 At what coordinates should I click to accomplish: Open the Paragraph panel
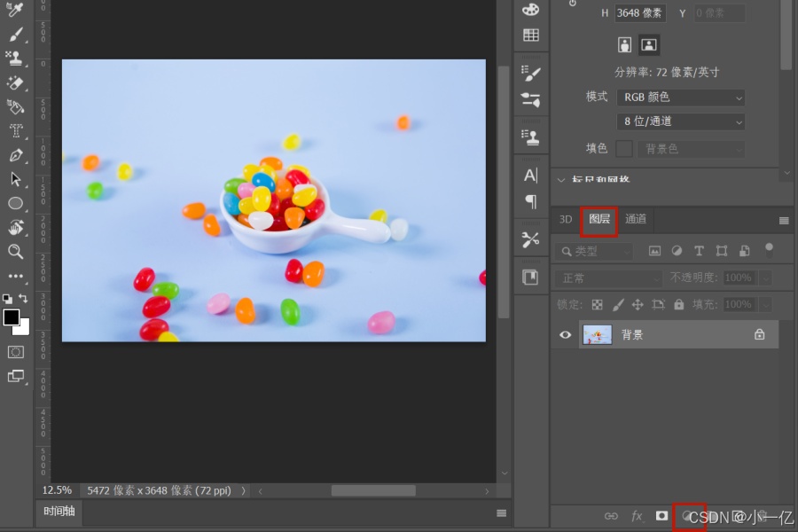pos(531,201)
